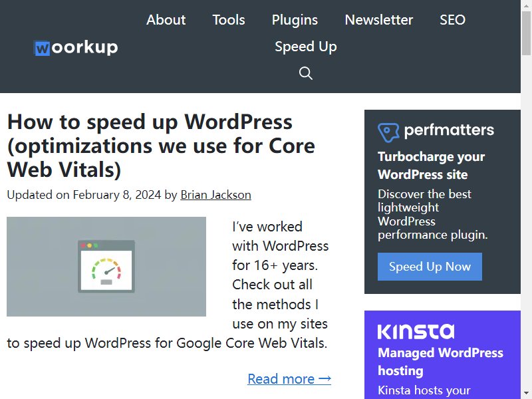Click the scrollbar down arrow
The height and width of the screenshot is (399, 532).
click(x=527, y=394)
